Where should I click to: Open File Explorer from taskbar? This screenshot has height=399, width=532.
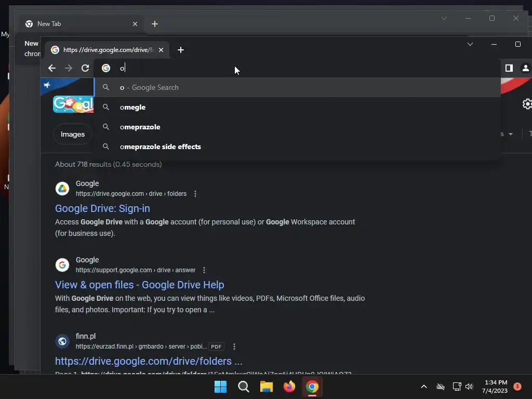click(267, 387)
